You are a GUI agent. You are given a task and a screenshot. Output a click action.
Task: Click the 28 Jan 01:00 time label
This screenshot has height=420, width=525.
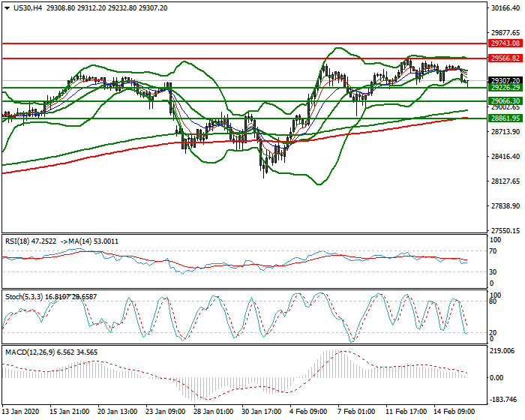pos(214,412)
